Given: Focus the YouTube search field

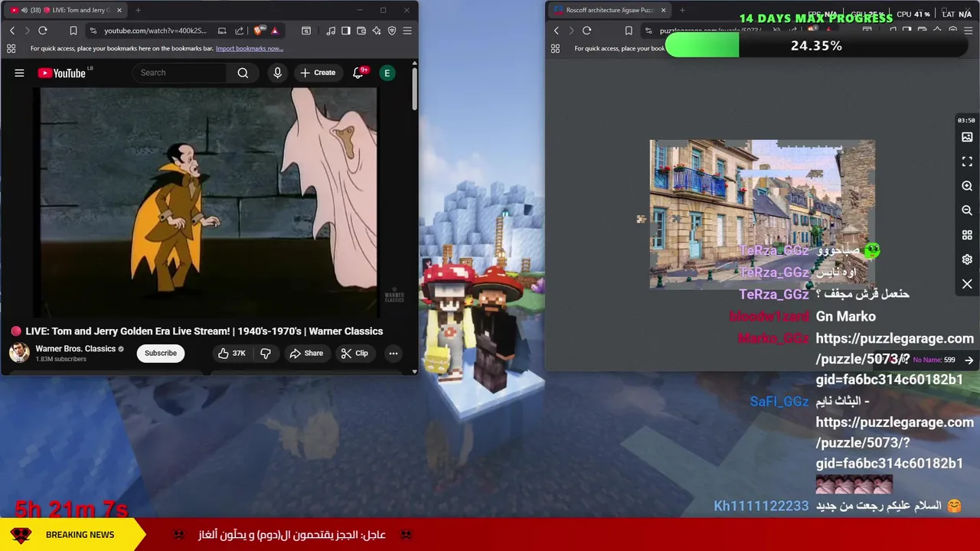Looking at the screenshot, I should click(181, 73).
